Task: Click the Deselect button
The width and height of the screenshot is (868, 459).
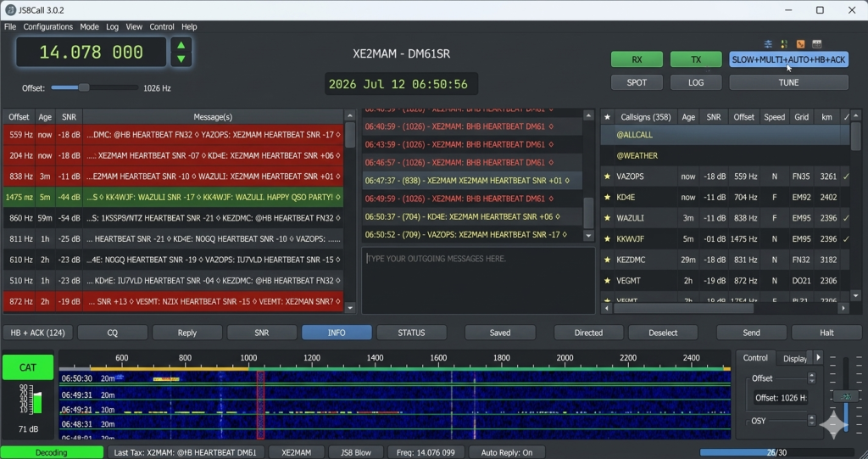Action: (x=663, y=333)
